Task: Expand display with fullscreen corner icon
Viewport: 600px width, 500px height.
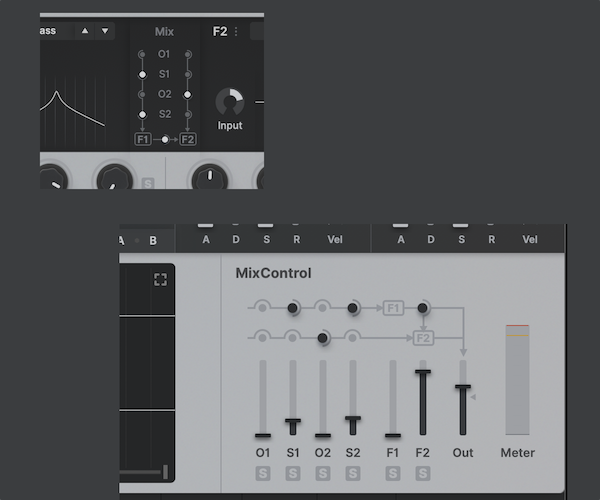Action: point(160,279)
